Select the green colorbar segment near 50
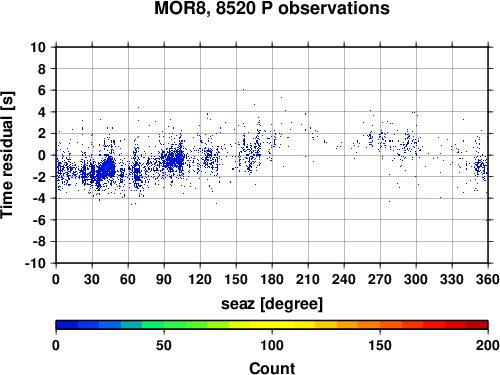The width and height of the screenshot is (500, 375). coord(175,325)
